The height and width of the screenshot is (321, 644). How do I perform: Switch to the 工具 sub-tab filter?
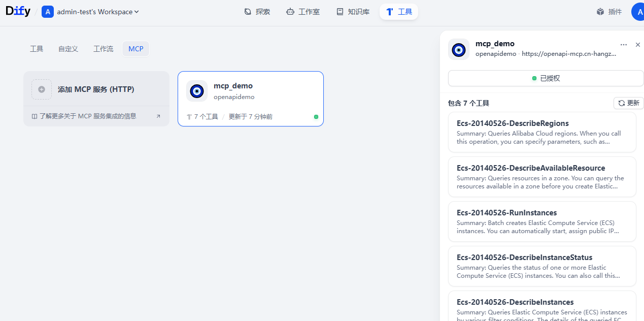coord(37,49)
